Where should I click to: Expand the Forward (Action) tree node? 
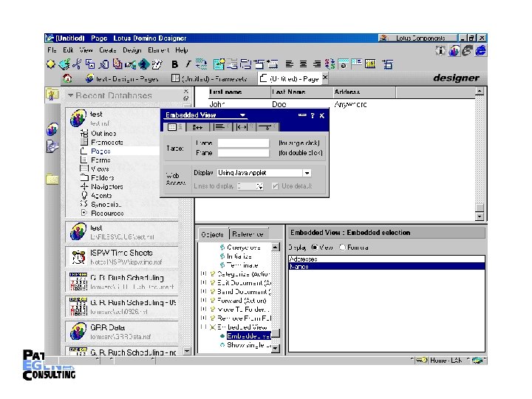[204, 300]
